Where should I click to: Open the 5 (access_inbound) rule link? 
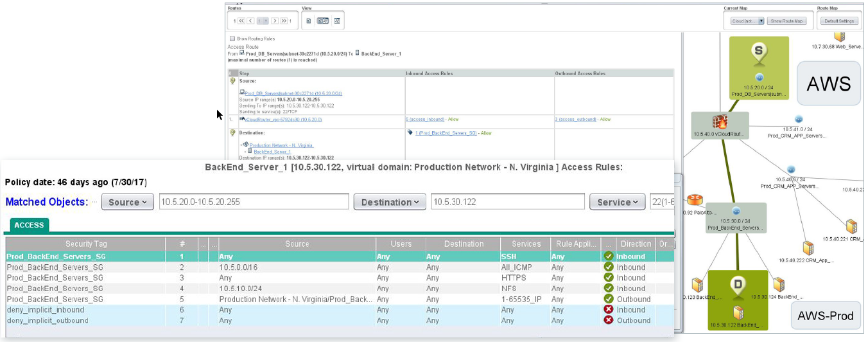click(425, 119)
